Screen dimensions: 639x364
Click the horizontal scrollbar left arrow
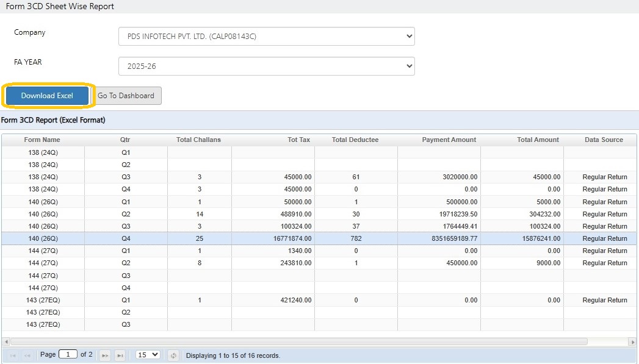(x=6, y=341)
